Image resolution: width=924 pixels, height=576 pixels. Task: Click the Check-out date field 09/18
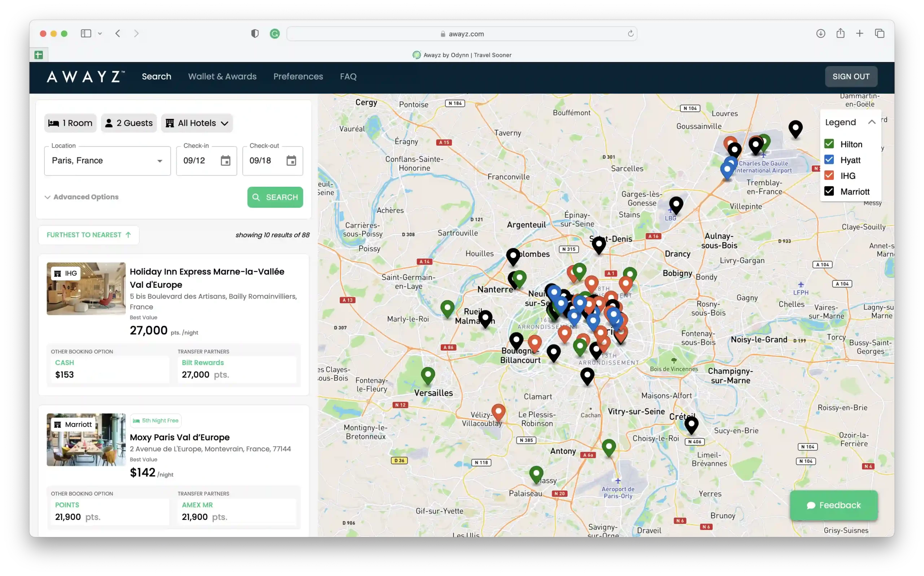pyautogui.click(x=273, y=161)
